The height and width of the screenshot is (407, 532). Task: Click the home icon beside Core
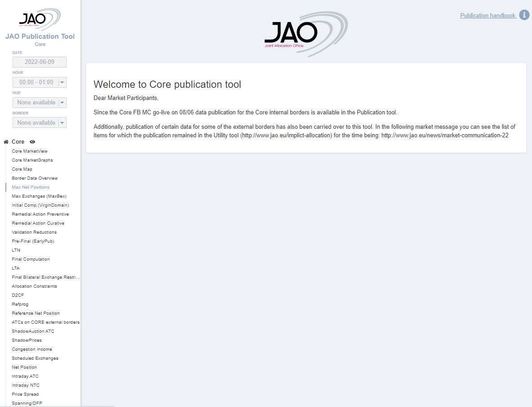click(6, 142)
